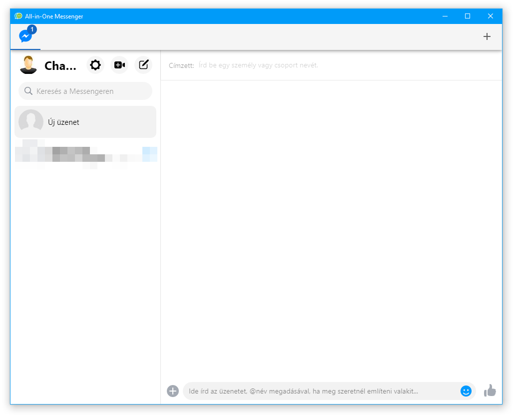The width and height of the screenshot is (519, 420).
Task: Add a new service with plus button
Action: pos(487,36)
